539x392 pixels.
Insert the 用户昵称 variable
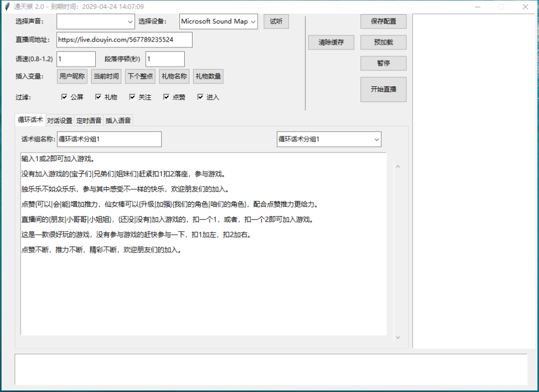click(72, 76)
